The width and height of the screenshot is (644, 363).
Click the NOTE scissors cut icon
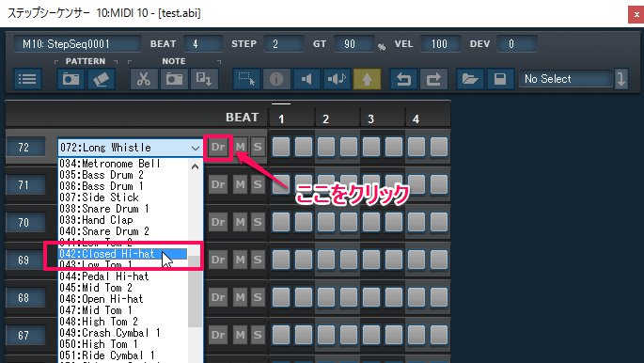coord(144,79)
